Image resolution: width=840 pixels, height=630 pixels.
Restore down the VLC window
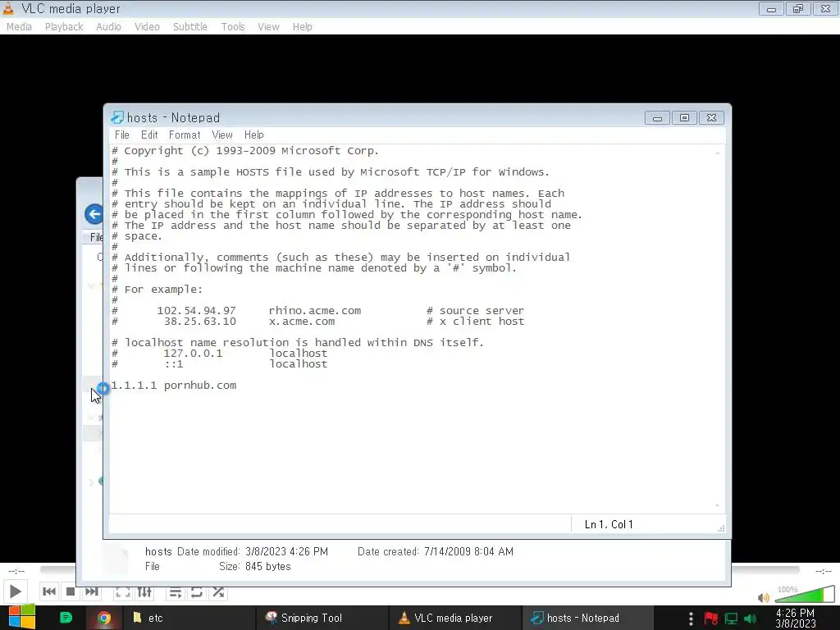coord(798,8)
